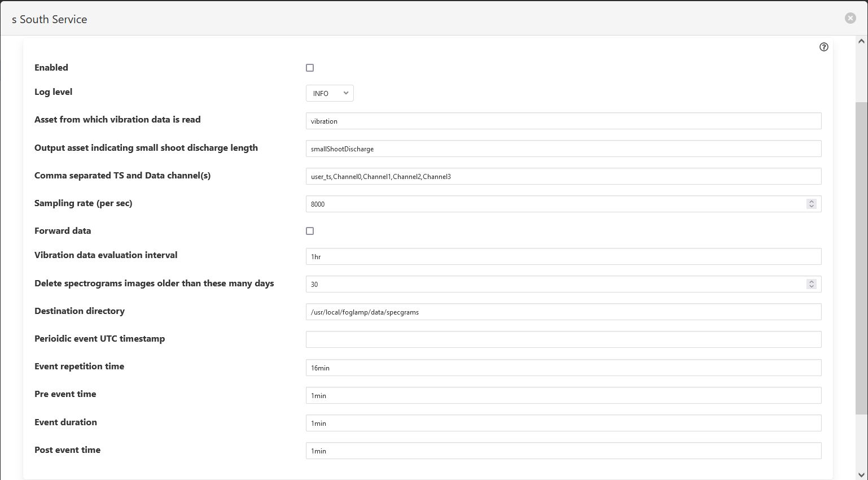Image resolution: width=868 pixels, height=480 pixels.
Task: Increase Sampling rate with up arrow
Action: [x=812, y=202]
